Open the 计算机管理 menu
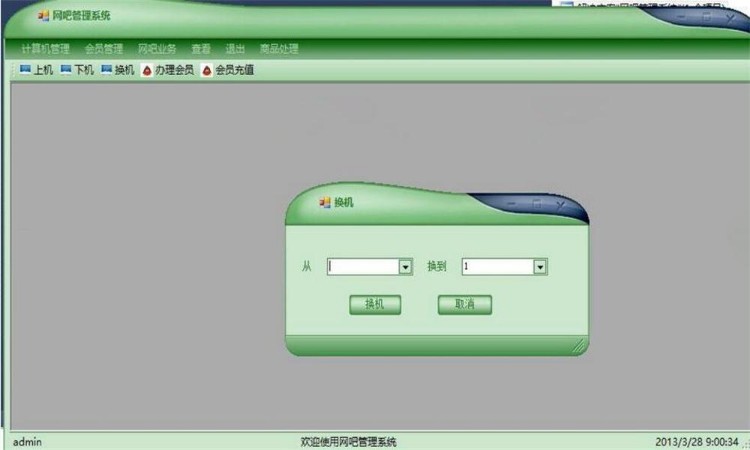Image resolution: width=750 pixels, height=450 pixels. click(45, 49)
